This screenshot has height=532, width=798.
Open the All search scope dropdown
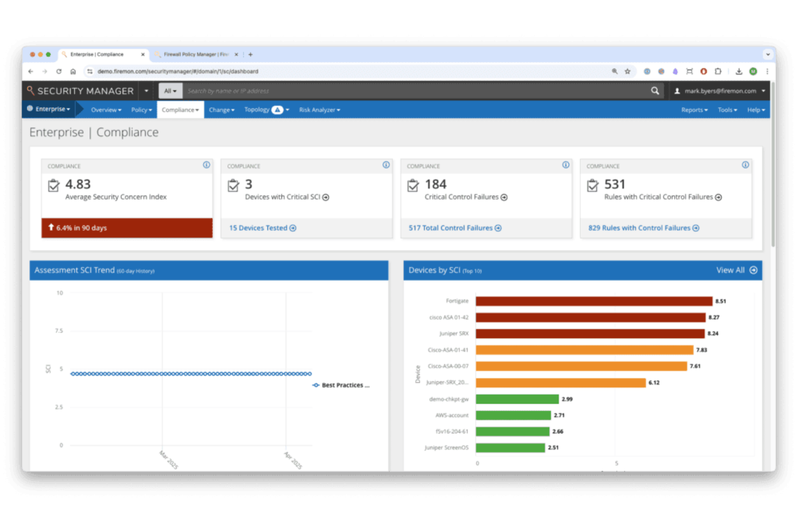[x=170, y=91]
